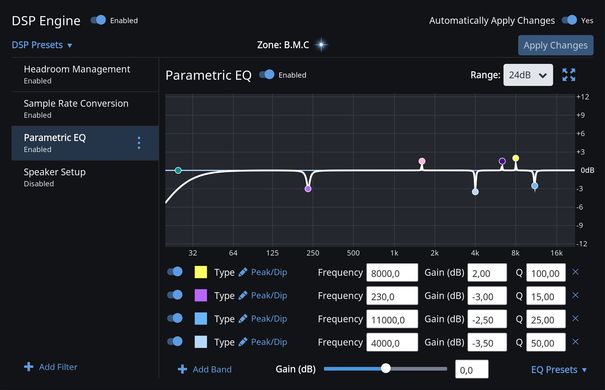Remove the 8000,0 Hz band with its X
Screen dimensions: 605x390
[x=575, y=272]
